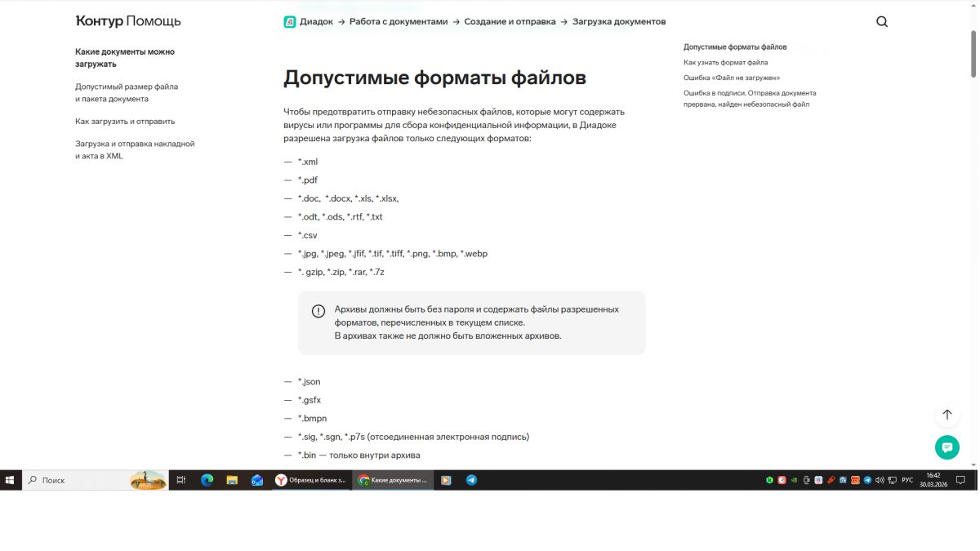Open the «Загрузка документов» breadcrumb

tap(618, 22)
